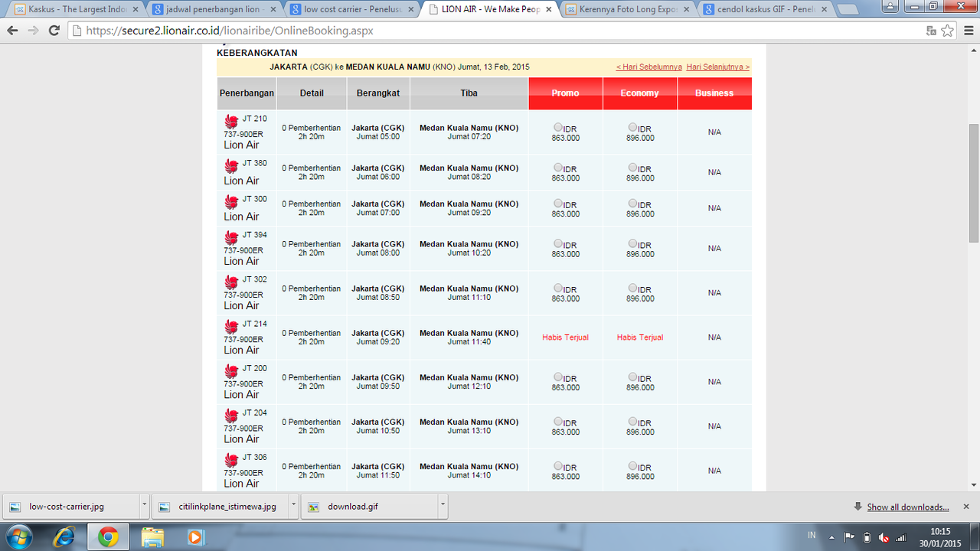Select Economy fare for JT 302
Screen dimensions: 980x551
pyautogui.click(x=632, y=289)
